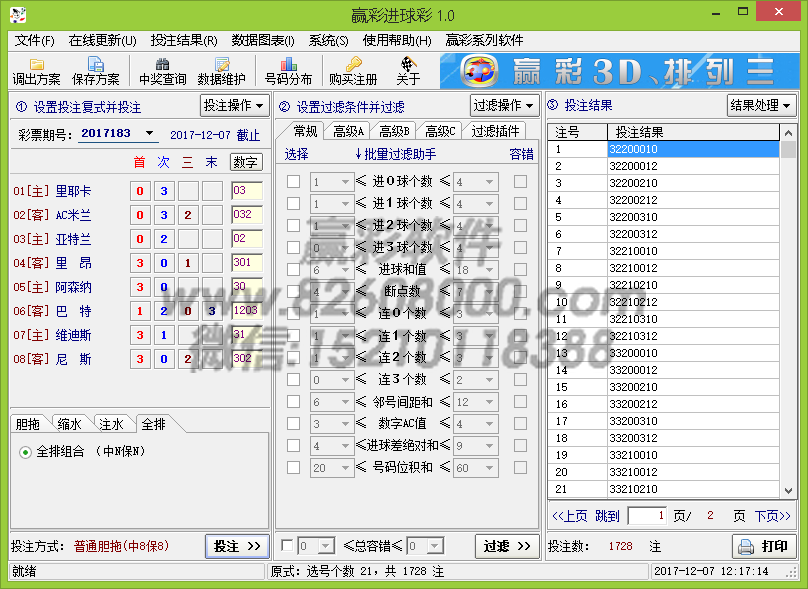Switch to the 过滤插件 tab
Image resolution: width=808 pixels, height=589 pixels.
coord(495,131)
